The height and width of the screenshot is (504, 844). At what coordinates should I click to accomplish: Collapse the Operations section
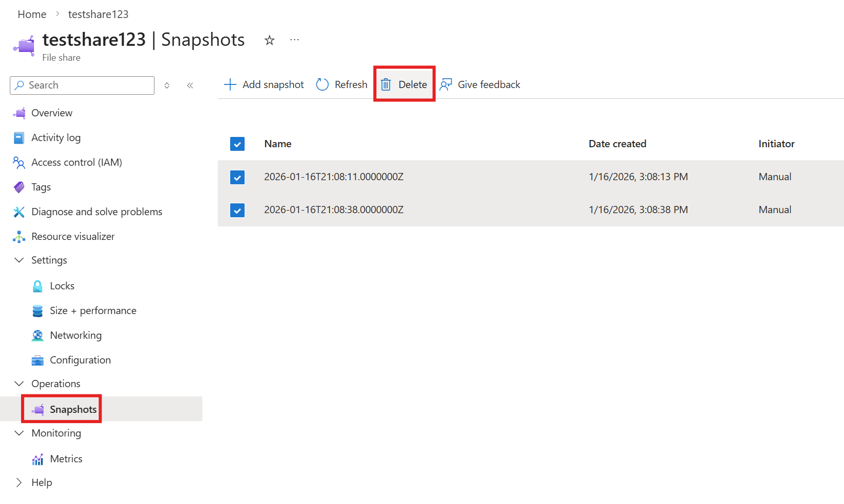coord(19,384)
